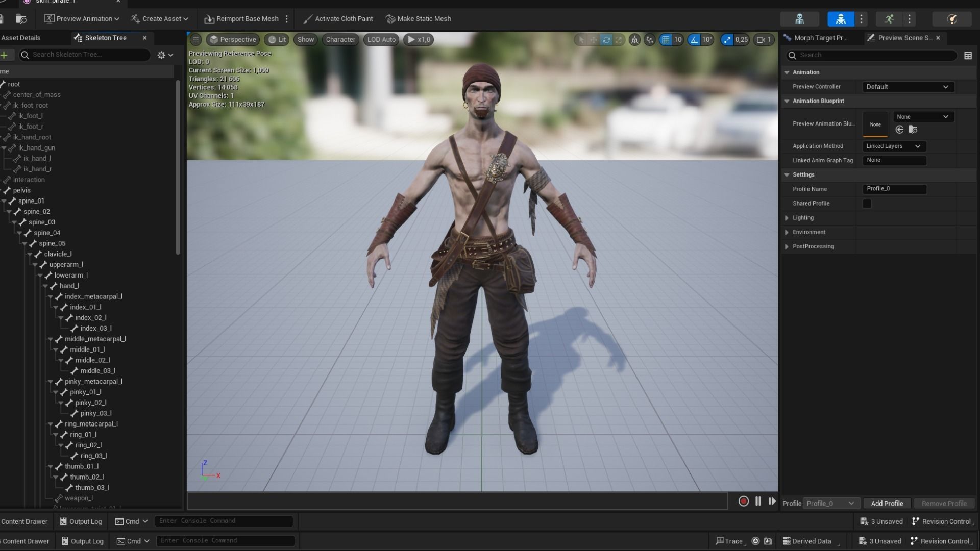980x551 pixels.
Task: Choose the select mode arrow tool
Action: click(x=581, y=39)
